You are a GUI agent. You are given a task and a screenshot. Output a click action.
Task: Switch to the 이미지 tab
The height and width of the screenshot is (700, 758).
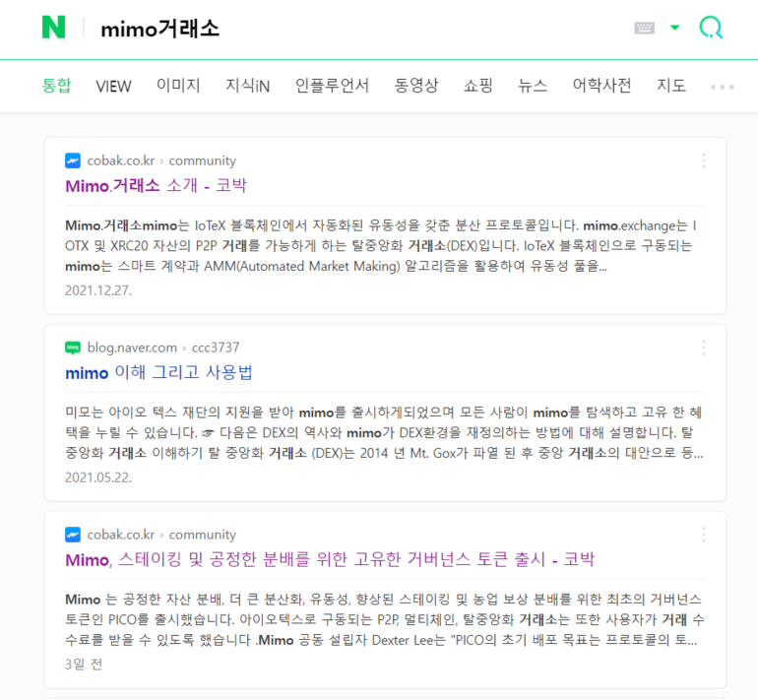pos(178,86)
